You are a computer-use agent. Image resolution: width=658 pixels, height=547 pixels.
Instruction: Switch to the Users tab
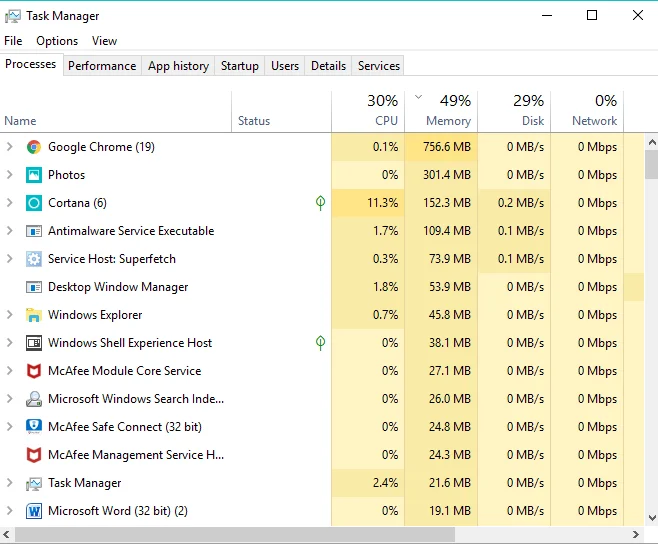[x=285, y=66]
